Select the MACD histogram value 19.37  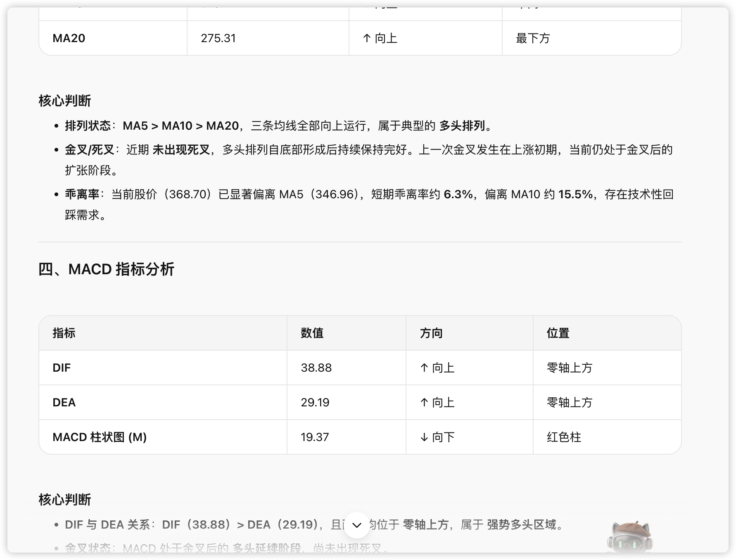(x=315, y=437)
